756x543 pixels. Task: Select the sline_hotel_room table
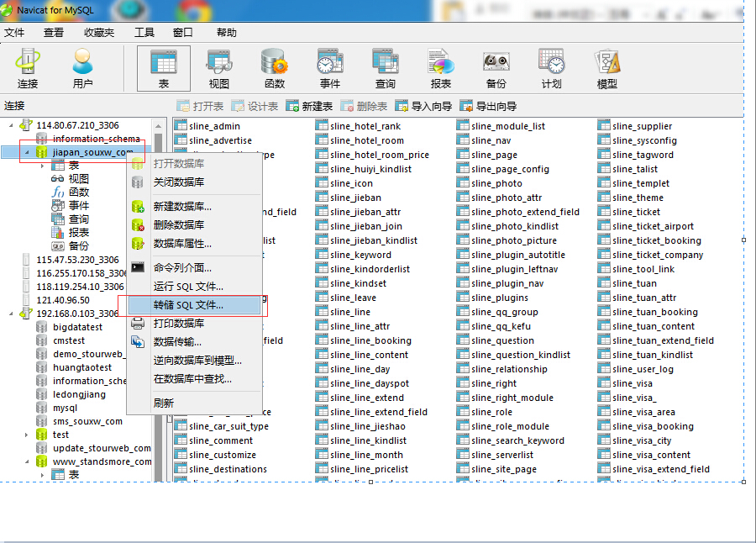coord(366,140)
